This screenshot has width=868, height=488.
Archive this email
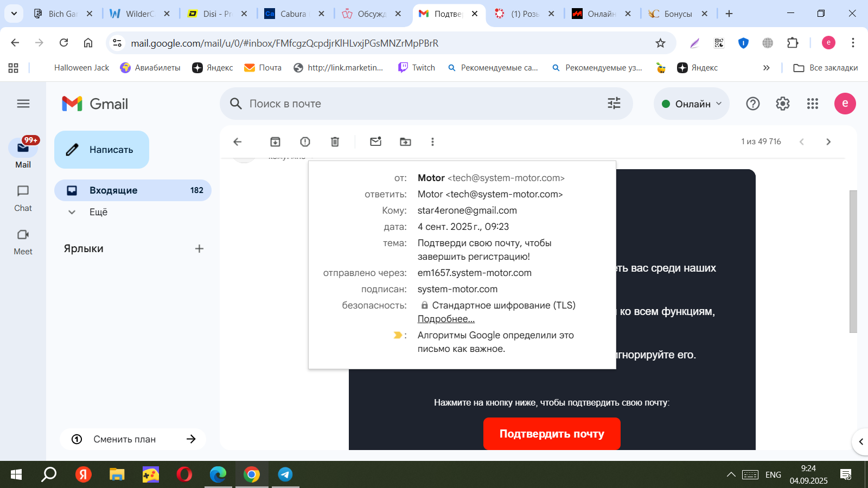275,142
